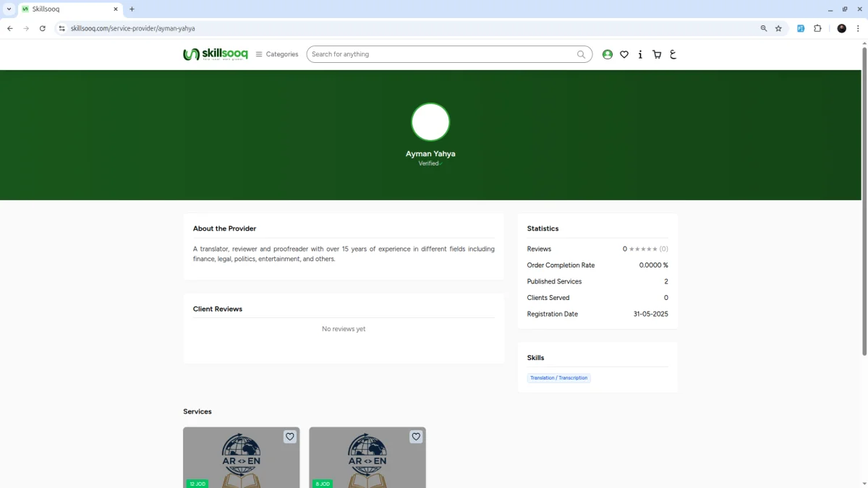Click the '31-05-2025' registration date
This screenshot has height=488, width=868.
(x=651, y=314)
